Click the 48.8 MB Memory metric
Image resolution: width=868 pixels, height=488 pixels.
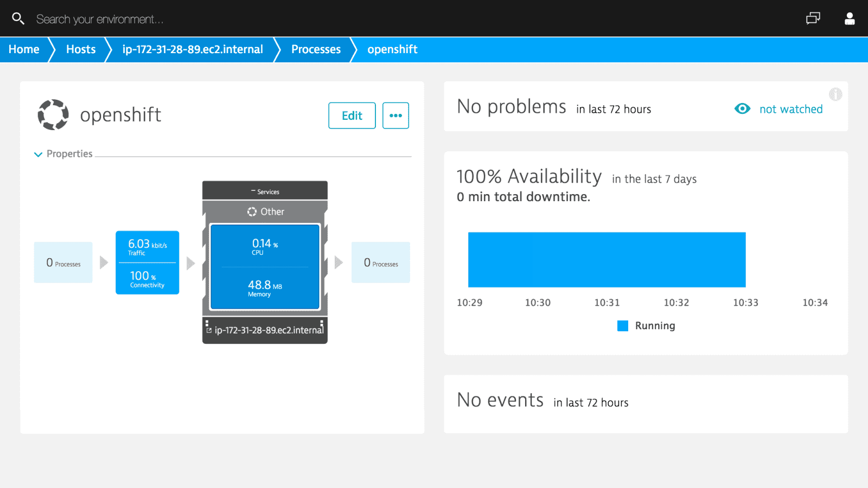[x=265, y=288]
